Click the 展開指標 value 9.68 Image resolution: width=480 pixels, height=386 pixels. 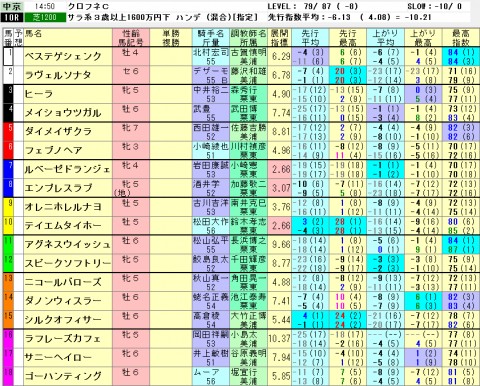(x=279, y=244)
